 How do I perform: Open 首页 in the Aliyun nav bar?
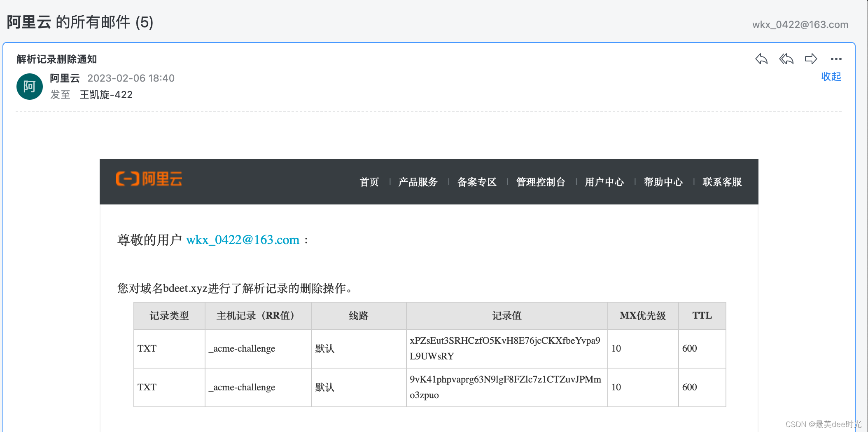point(369,182)
